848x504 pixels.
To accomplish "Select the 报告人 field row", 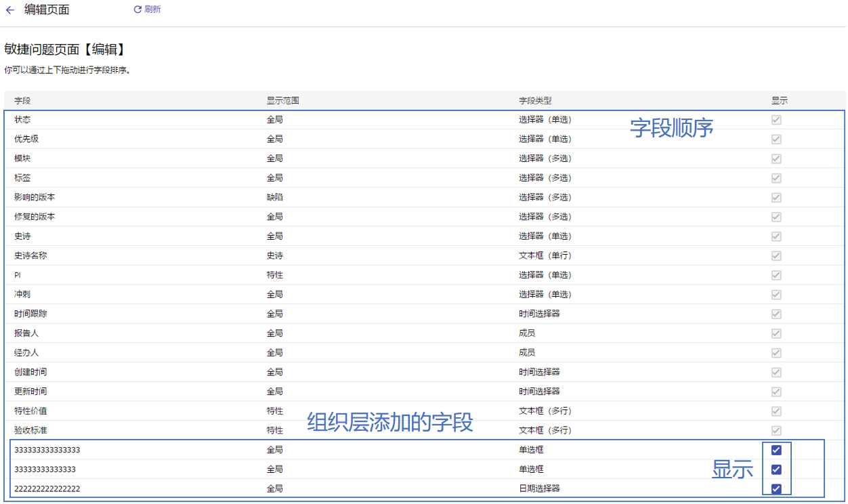I will point(26,333).
